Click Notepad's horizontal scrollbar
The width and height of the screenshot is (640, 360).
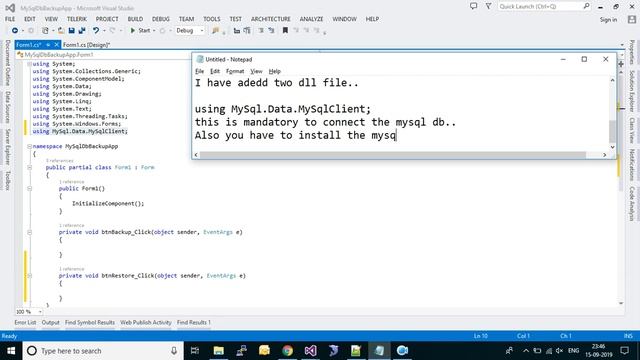(393, 155)
